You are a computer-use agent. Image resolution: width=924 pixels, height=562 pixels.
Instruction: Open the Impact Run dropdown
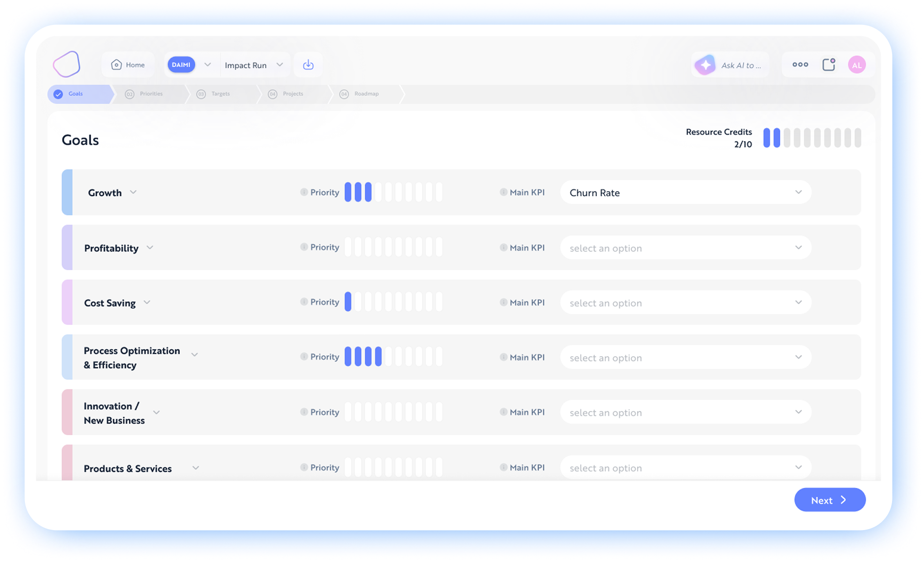click(x=254, y=65)
